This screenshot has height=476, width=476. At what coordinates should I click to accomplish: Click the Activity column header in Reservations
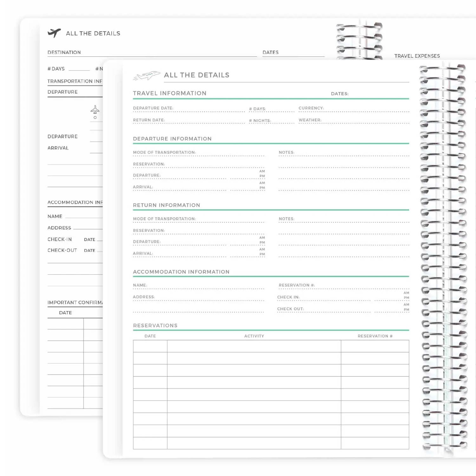[x=254, y=336]
